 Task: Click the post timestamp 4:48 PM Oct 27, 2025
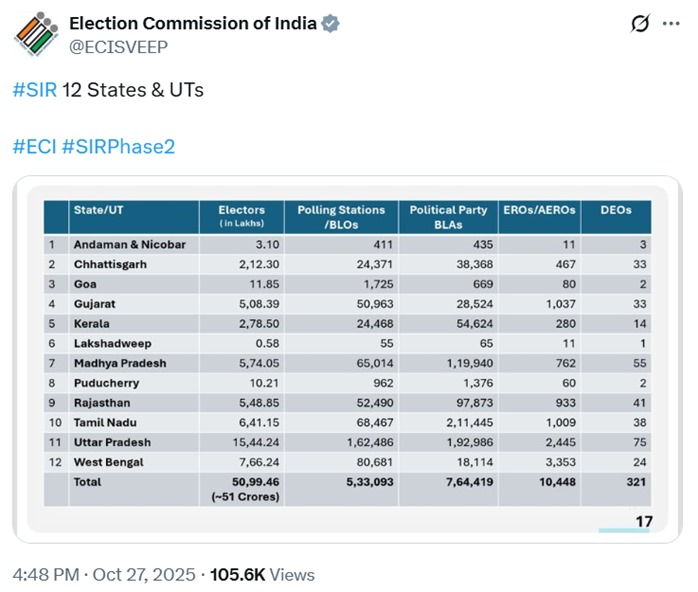tap(102, 575)
